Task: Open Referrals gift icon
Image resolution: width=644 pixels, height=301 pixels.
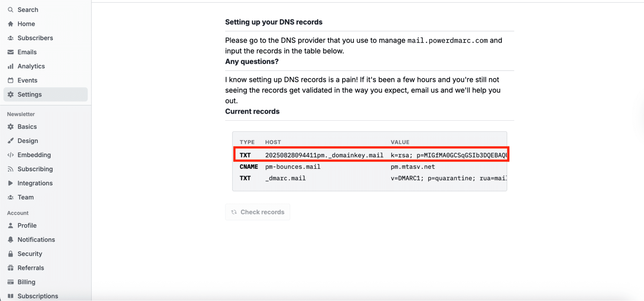Action: tap(11, 268)
